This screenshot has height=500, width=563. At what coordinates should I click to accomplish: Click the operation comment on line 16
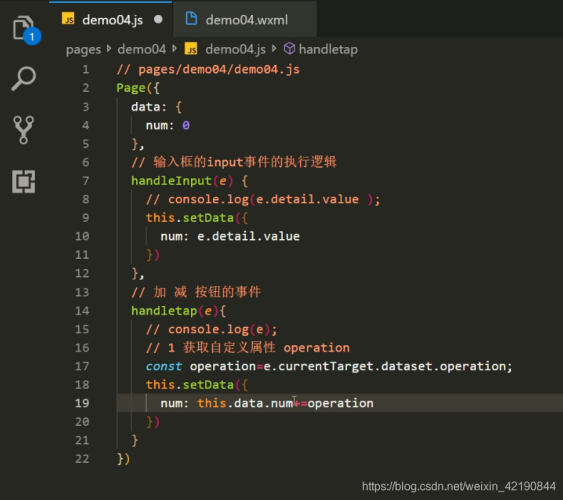(248, 348)
